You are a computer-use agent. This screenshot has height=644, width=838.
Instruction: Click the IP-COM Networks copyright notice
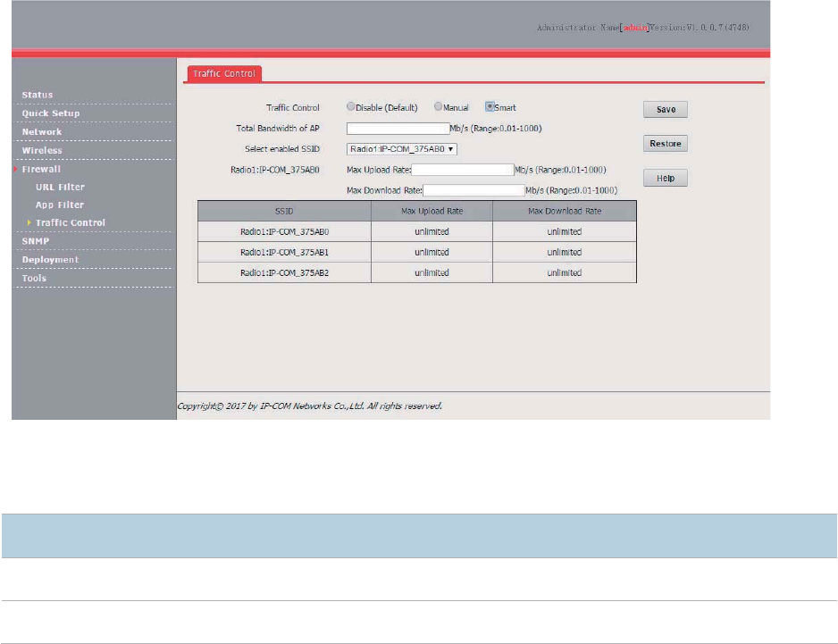point(309,406)
